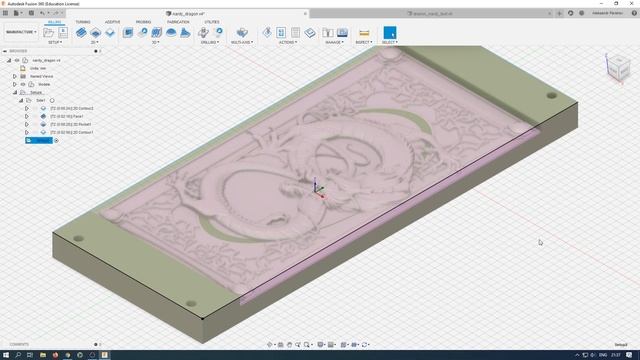Select the 2D Contour tool
Image resolution: width=640 pixels, height=360 pixels.
pyautogui.click(x=110, y=32)
